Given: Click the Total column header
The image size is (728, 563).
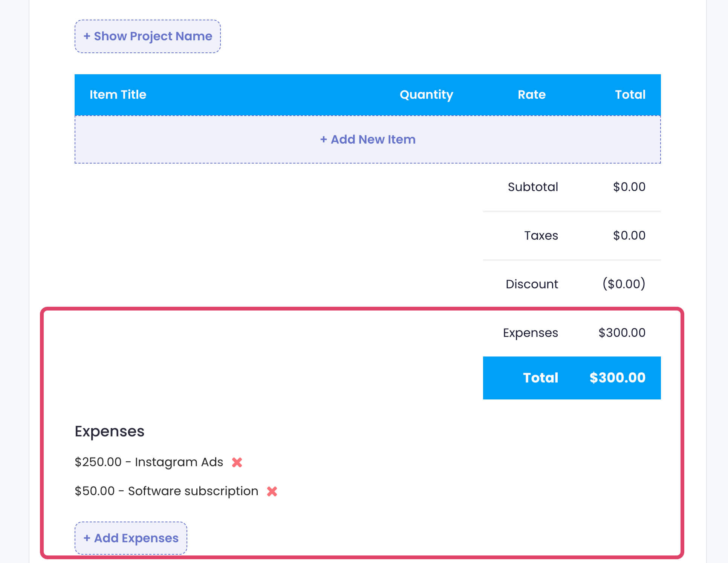Looking at the screenshot, I should pyautogui.click(x=630, y=95).
